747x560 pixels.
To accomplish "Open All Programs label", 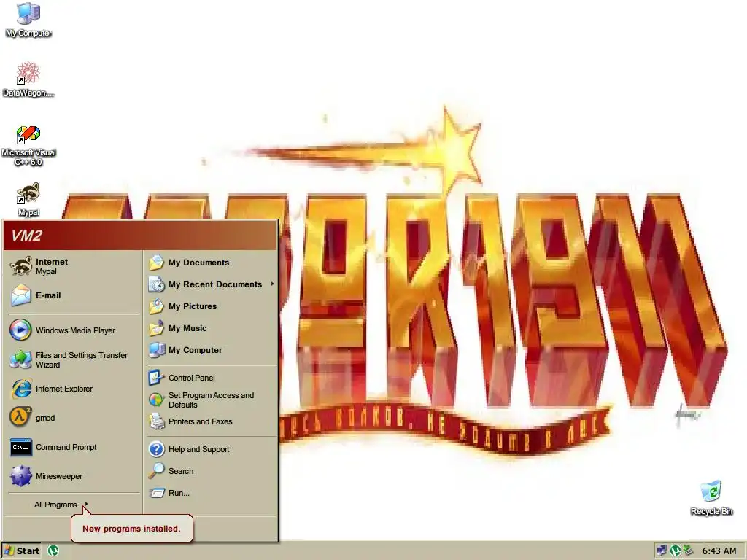I will [x=55, y=505].
